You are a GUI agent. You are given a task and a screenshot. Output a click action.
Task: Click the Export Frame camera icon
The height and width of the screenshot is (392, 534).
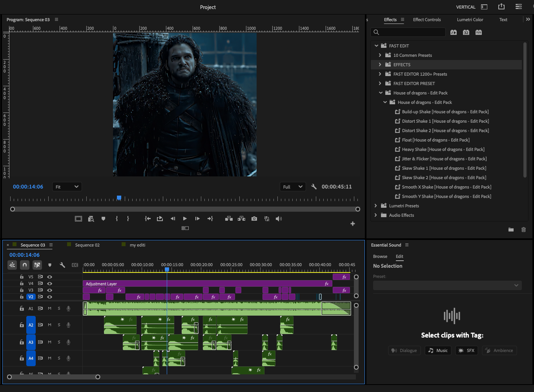coord(254,219)
